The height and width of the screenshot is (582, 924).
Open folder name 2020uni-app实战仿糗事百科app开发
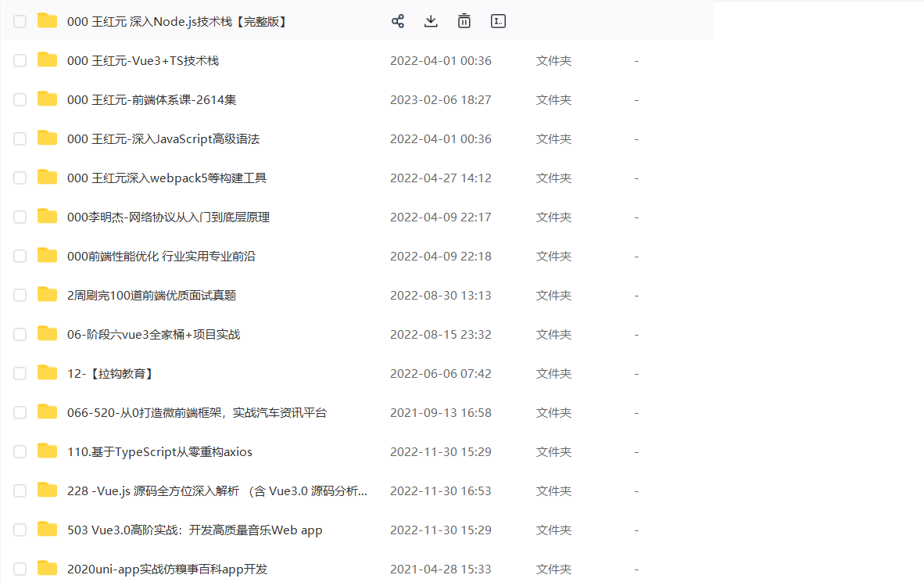(x=167, y=569)
